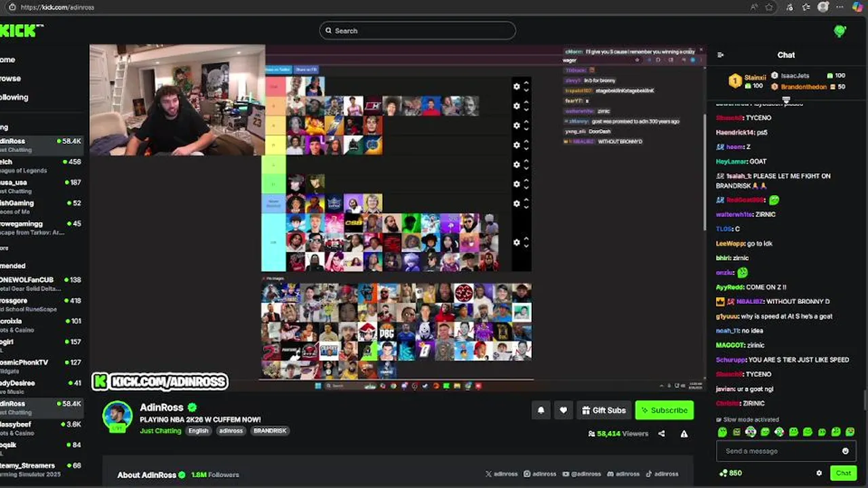Click the Search field at the top

(418, 30)
